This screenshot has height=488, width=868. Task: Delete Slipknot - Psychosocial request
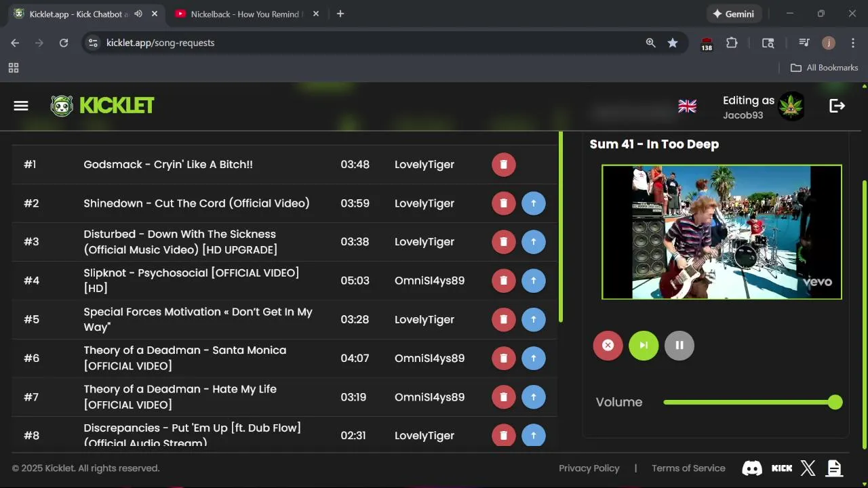(x=503, y=281)
